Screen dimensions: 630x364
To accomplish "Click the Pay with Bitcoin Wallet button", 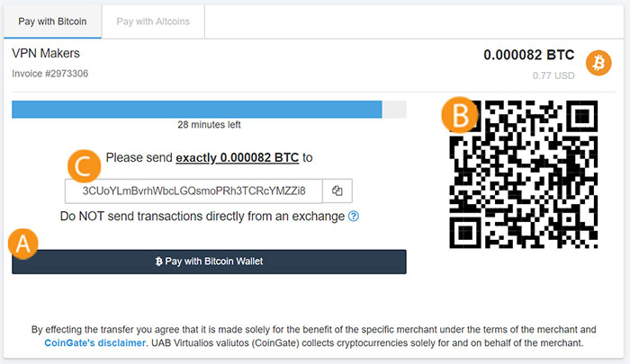I will (x=209, y=262).
